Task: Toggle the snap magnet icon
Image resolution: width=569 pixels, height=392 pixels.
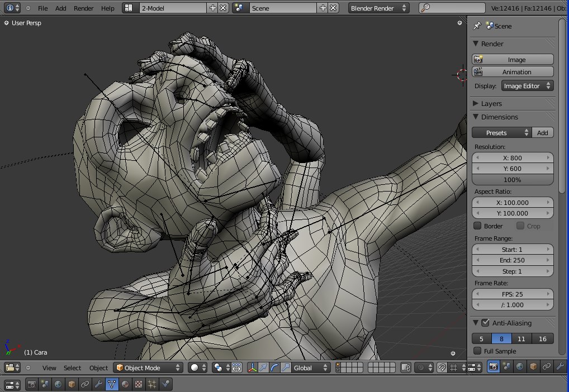Action: pos(442,367)
